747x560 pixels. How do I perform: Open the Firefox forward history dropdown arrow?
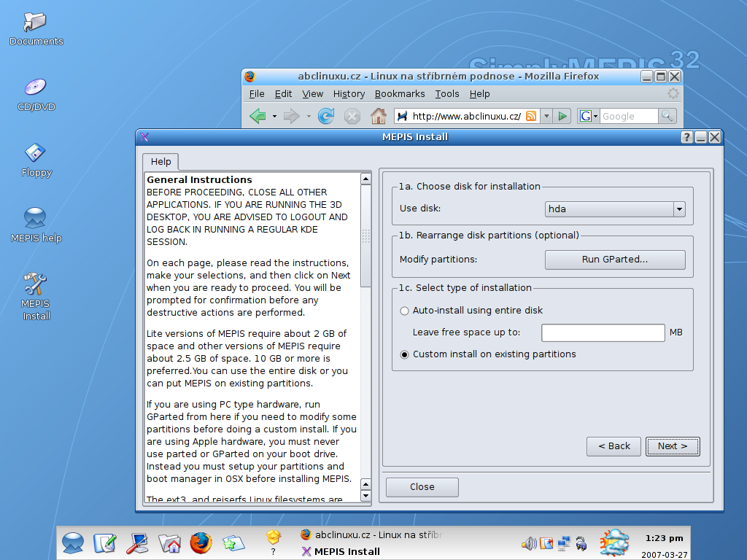click(309, 116)
